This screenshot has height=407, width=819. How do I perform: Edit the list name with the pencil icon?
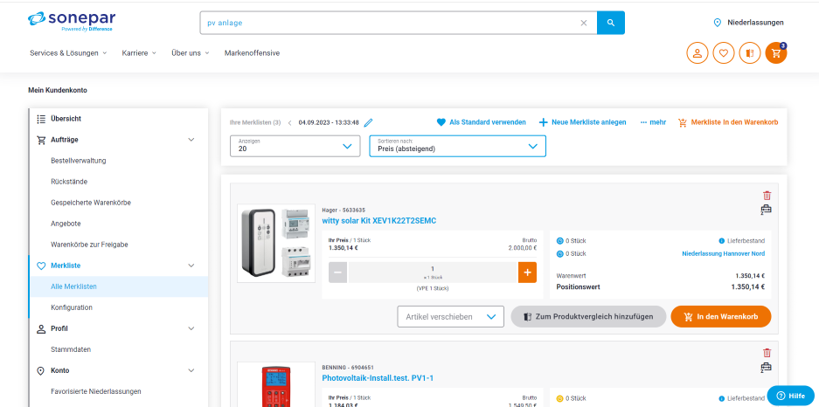click(369, 123)
